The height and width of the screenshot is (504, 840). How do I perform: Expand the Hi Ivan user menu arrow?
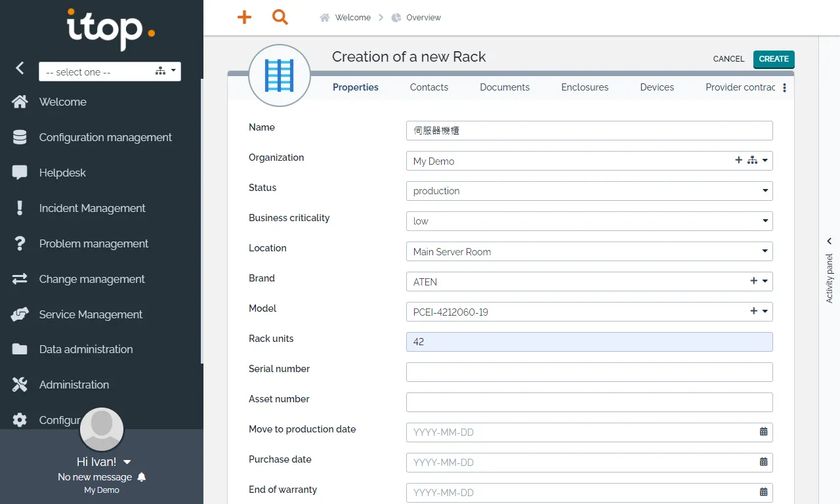pyautogui.click(x=127, y=462)
